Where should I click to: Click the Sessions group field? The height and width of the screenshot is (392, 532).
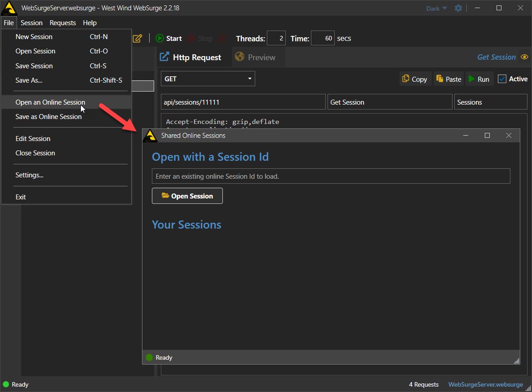click(x=490, y=102)
